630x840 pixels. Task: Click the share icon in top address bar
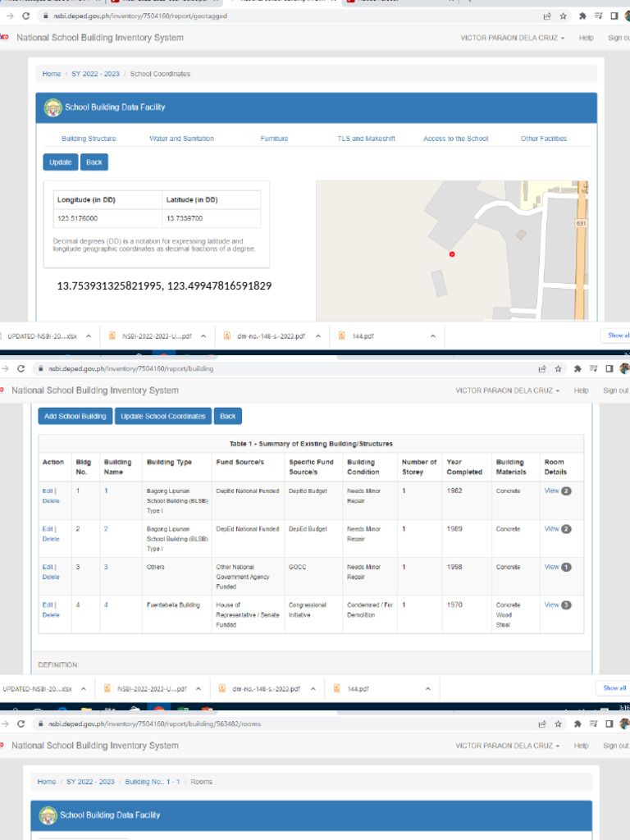click(547, 16)
